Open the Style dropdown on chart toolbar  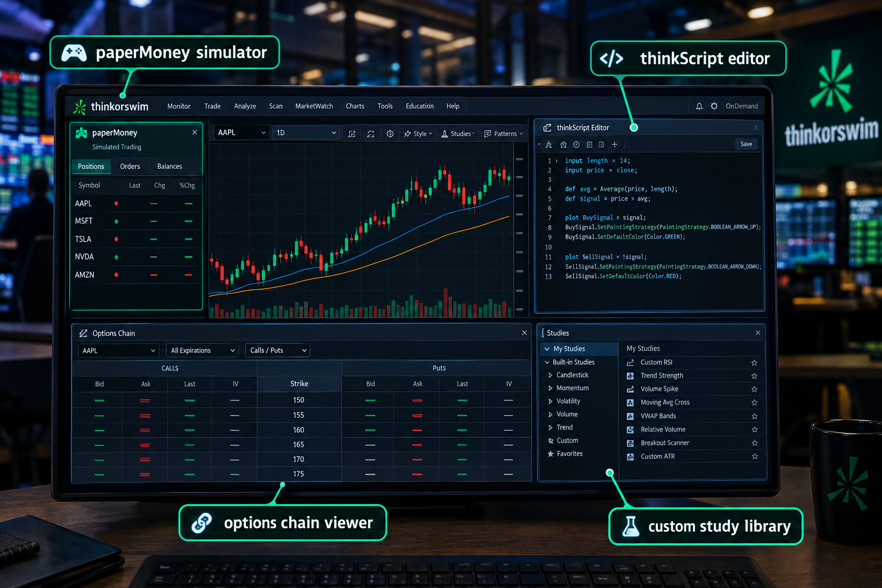(418, 134)
